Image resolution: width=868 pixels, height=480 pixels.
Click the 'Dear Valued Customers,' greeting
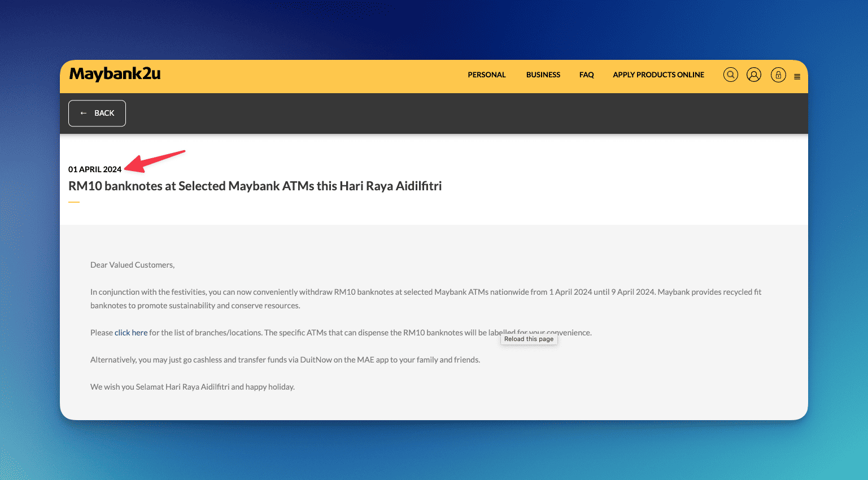133,265
